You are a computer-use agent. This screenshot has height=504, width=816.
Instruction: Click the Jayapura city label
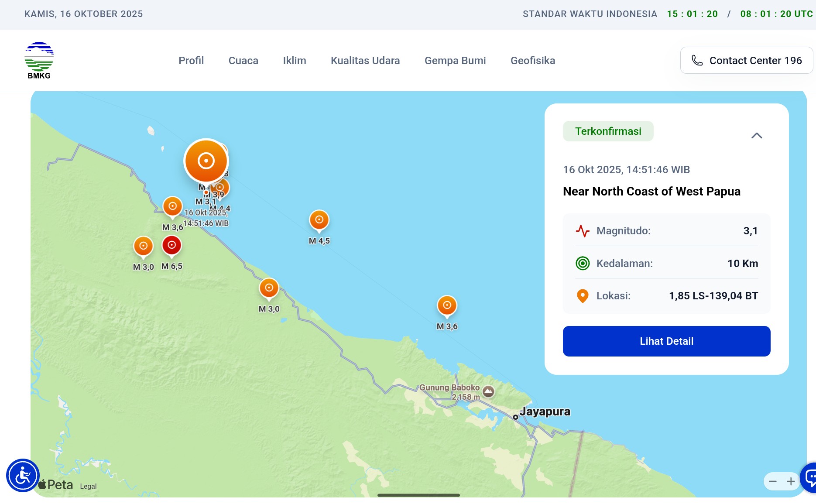[544, 411]
